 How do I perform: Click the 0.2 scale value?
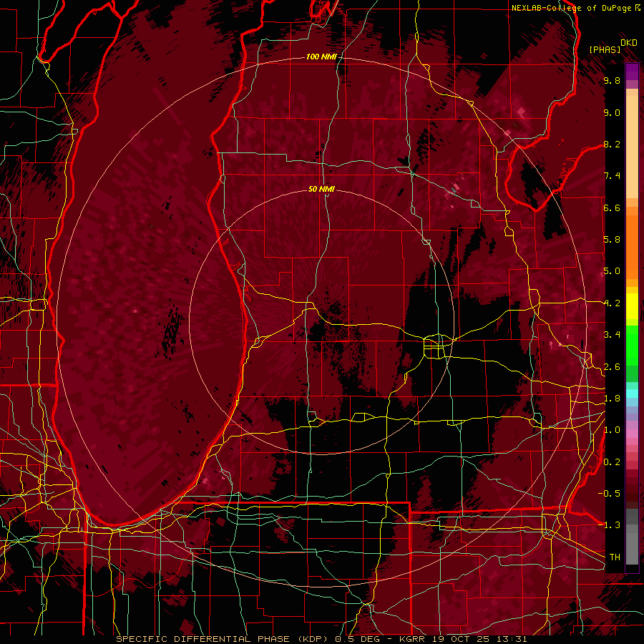coord(612,462)
